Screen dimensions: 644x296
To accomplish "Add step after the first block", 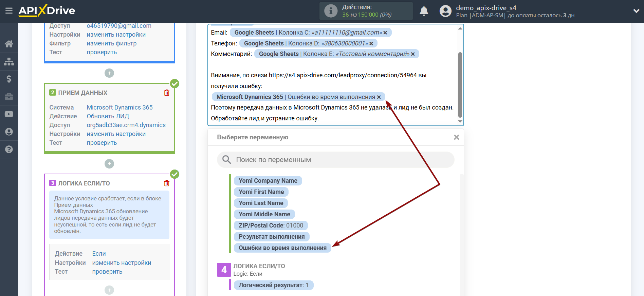I will point(109,73).
